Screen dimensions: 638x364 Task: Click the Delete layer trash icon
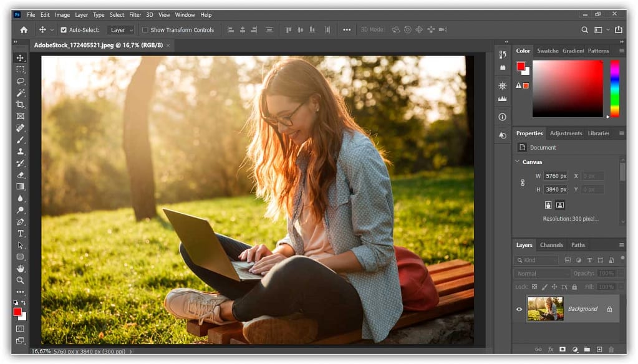[611, 350]
